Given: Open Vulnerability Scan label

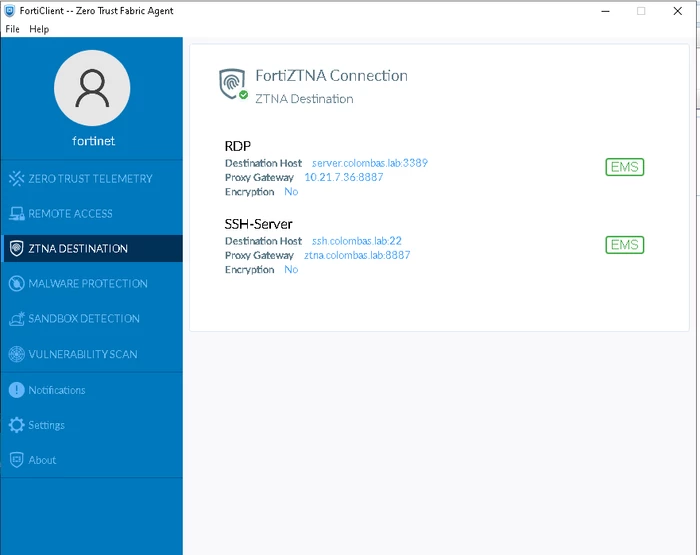Looking at the screenshot, I should tap(83, 354).
